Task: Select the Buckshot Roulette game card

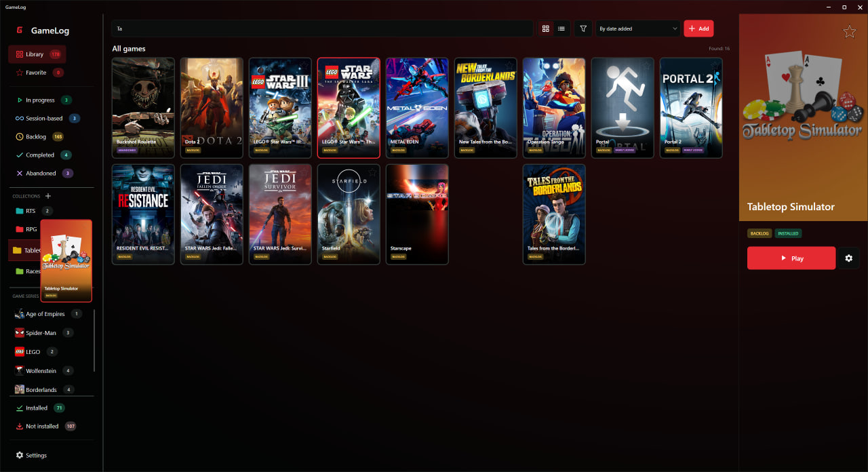Action: tap(143, 108)
